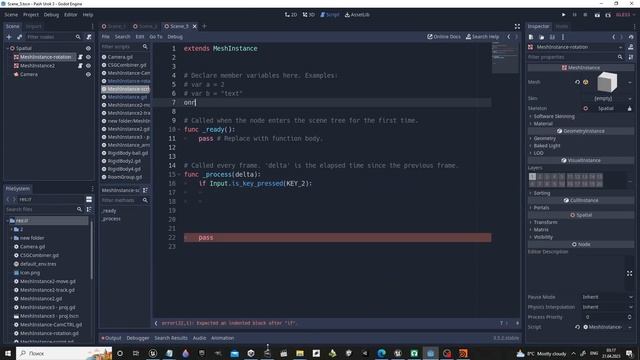
Task: Open script editor Go To menu
Action: [156, 37]
